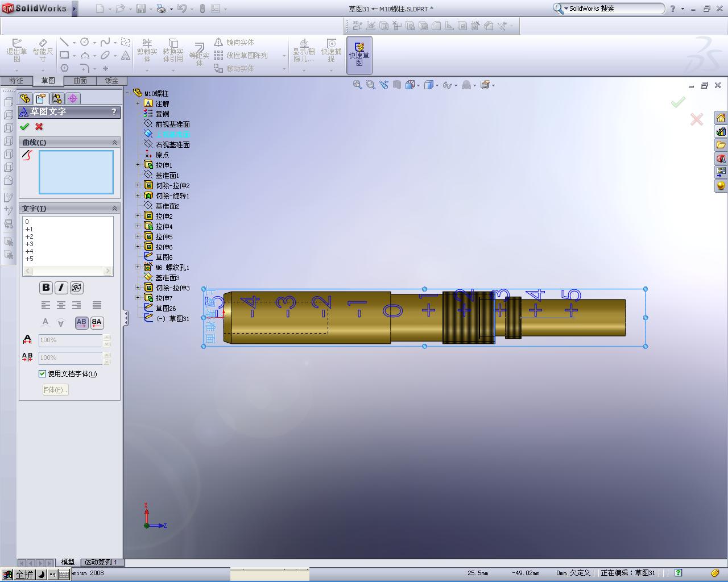Switch to the 钣金 tab
The image size is (728, 582).
(111, 81)
